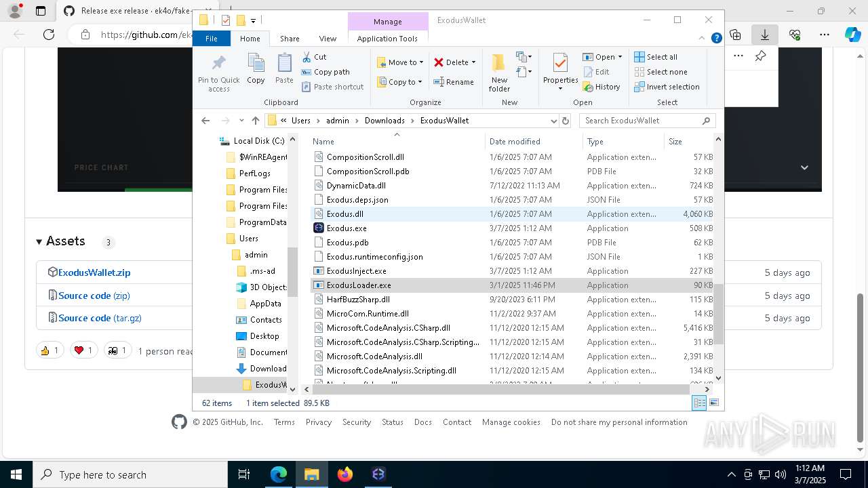Click Invert selection in ribbon
This screenshot has height=488, width=868.
click(x=667, y=87)
